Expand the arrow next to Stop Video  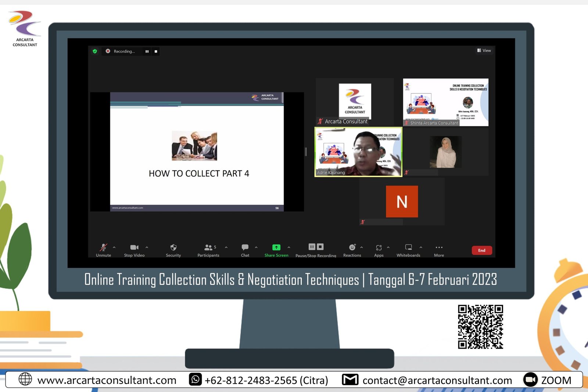[x=147, y=247]
